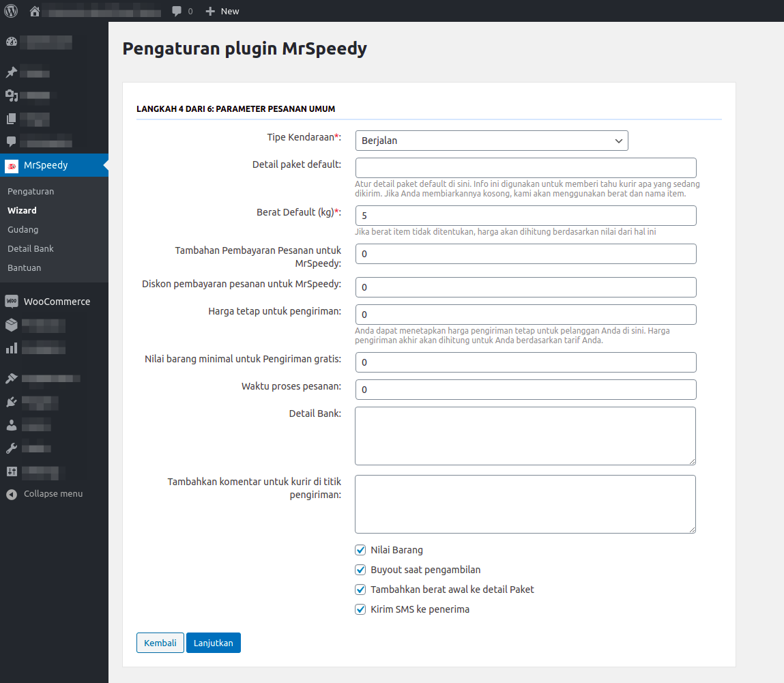This screenshot has height=683, width=784.
Task: Click the Posts pushpin icon
Action: point(11,72)
